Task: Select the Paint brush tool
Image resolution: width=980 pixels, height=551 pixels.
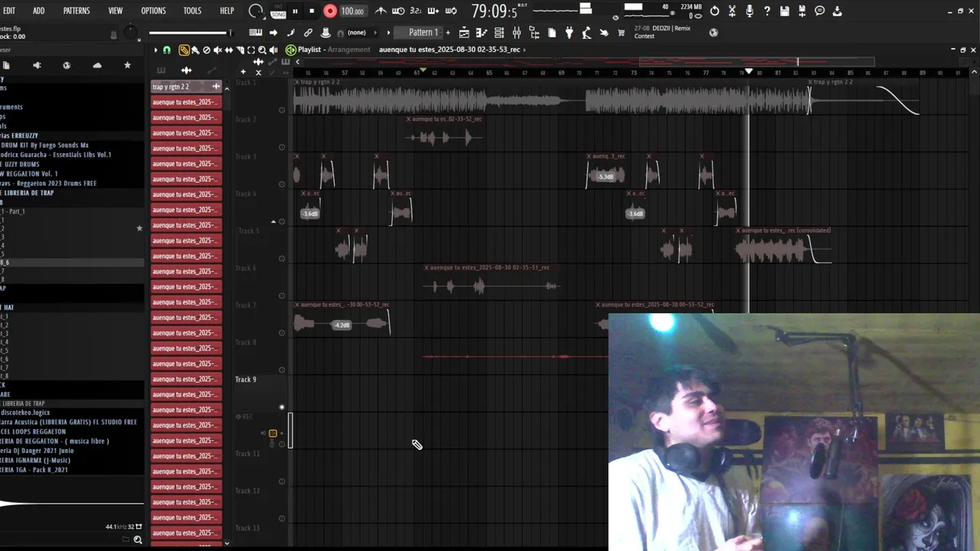Action: (195, 50)
